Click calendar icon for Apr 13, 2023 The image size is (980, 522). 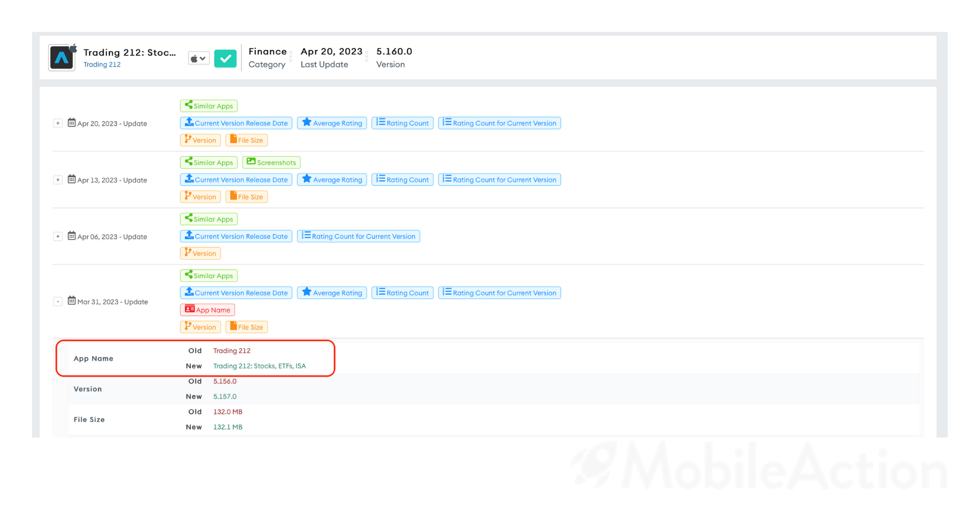point(72,179)
